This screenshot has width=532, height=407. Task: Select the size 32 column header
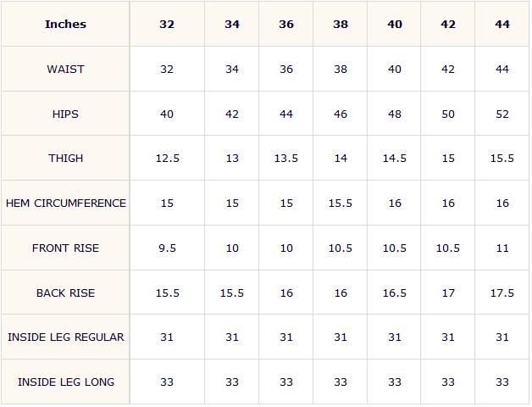point(167,24)
